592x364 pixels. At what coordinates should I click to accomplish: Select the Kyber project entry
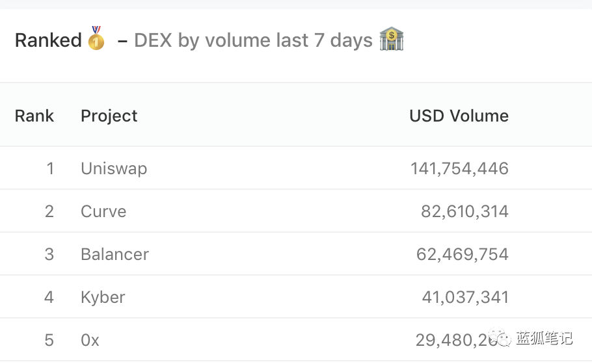(103, 297)
